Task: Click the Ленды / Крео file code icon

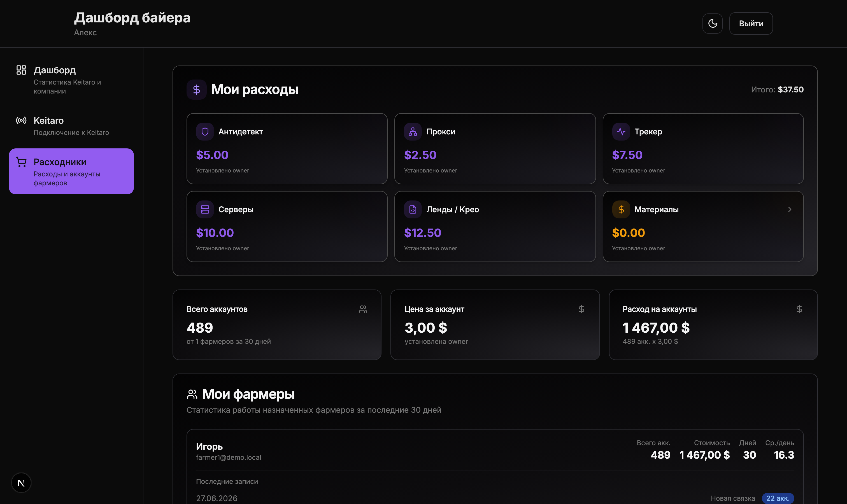Action: click(x=413, y=209)
